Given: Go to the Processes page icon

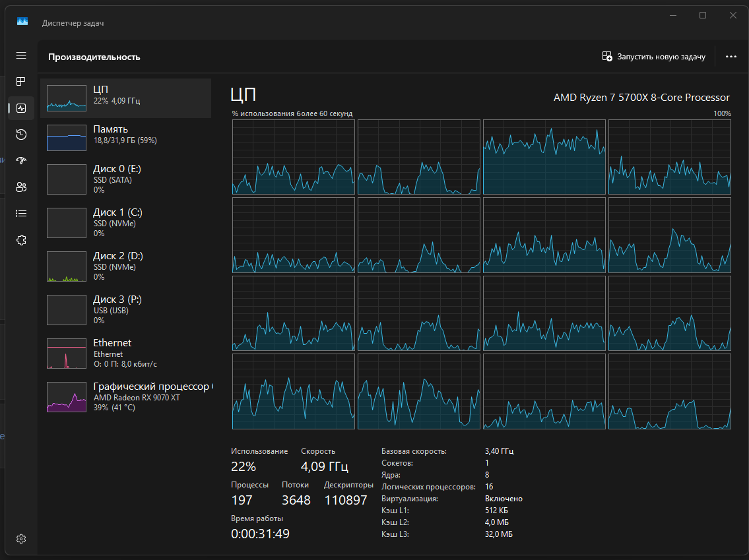Looking at the screenshot, I should (x=21, y=82).
